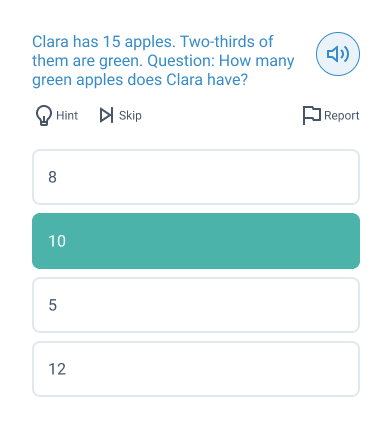This screenshot has height=429, width=392.
Task: Click the numeral 12 in the last answer
Action: [x=57, y=369]
